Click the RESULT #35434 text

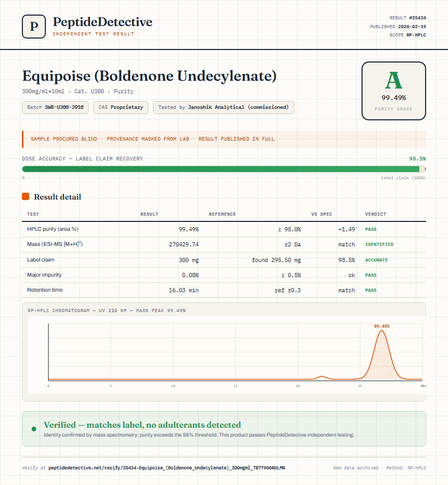pyautogui.click(x=407, y=18)
